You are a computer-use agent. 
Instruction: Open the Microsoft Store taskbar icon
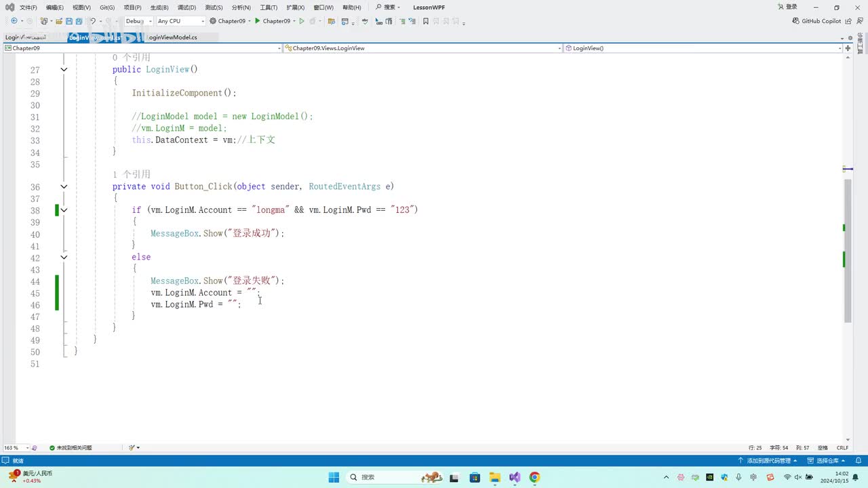[x=475, y=477]
